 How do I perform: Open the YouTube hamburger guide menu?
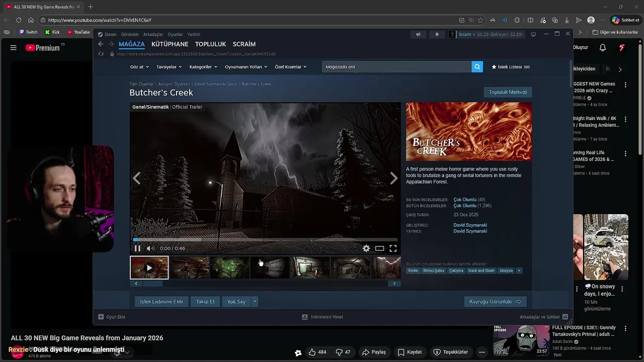[14, 48]
